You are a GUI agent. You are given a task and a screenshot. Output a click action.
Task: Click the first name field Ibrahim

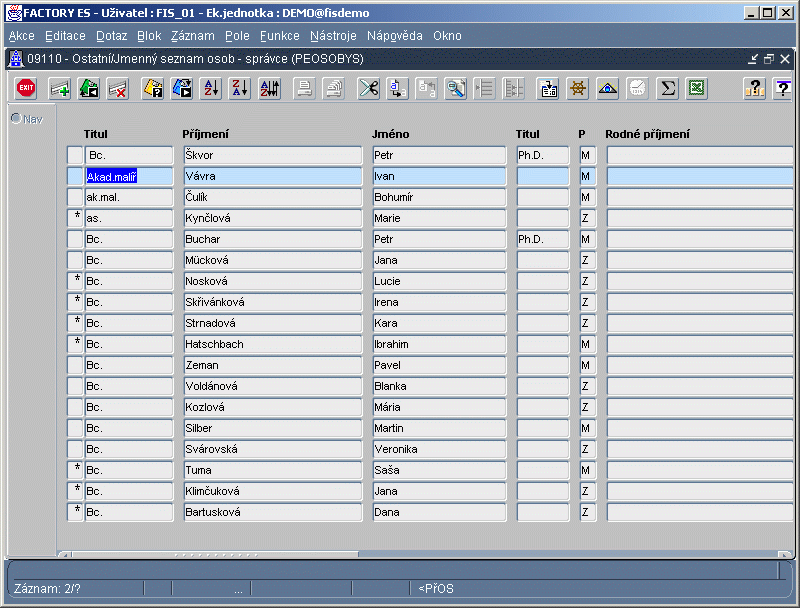(439, 344)
